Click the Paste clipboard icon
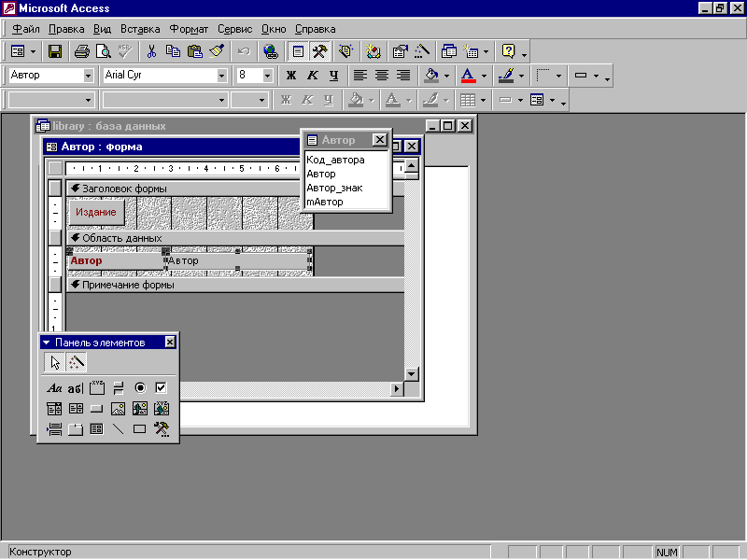Screen dimensions: 747x560 click(195, 51)
